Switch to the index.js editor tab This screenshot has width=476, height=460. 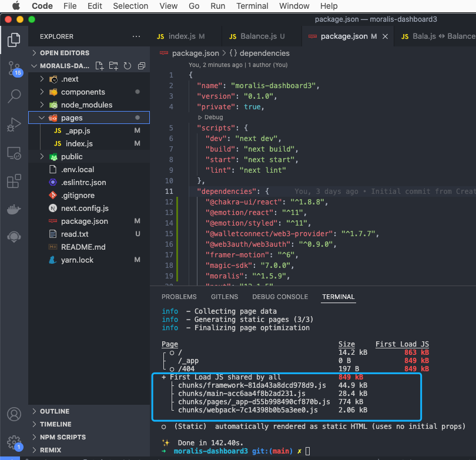pos(186,36)
